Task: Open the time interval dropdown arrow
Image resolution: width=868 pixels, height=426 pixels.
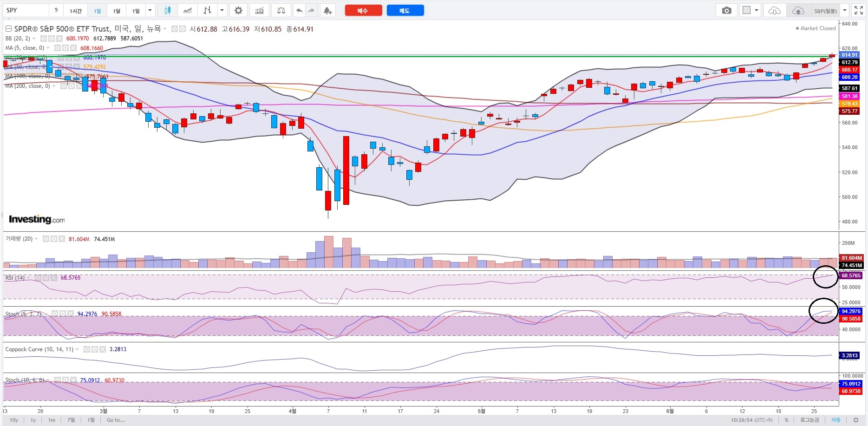Action: point(150,10)
